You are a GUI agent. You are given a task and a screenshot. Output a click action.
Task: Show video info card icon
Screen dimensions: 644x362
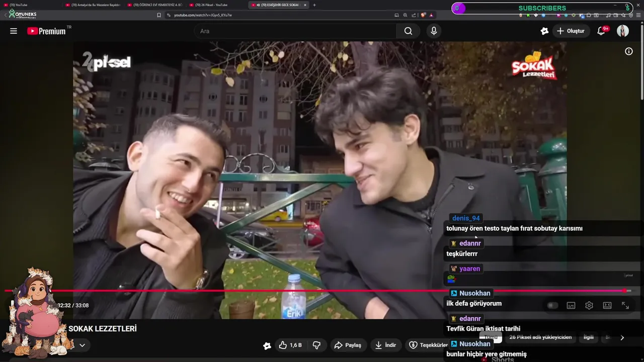[628, 51]
